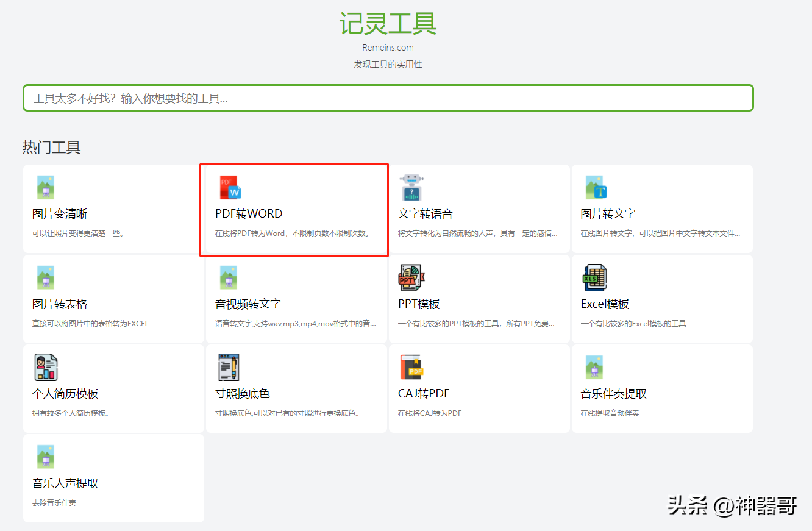Click the 寸照换底色 photo icon
This screenshot has width=812, height=531.
tap(228, 366)
